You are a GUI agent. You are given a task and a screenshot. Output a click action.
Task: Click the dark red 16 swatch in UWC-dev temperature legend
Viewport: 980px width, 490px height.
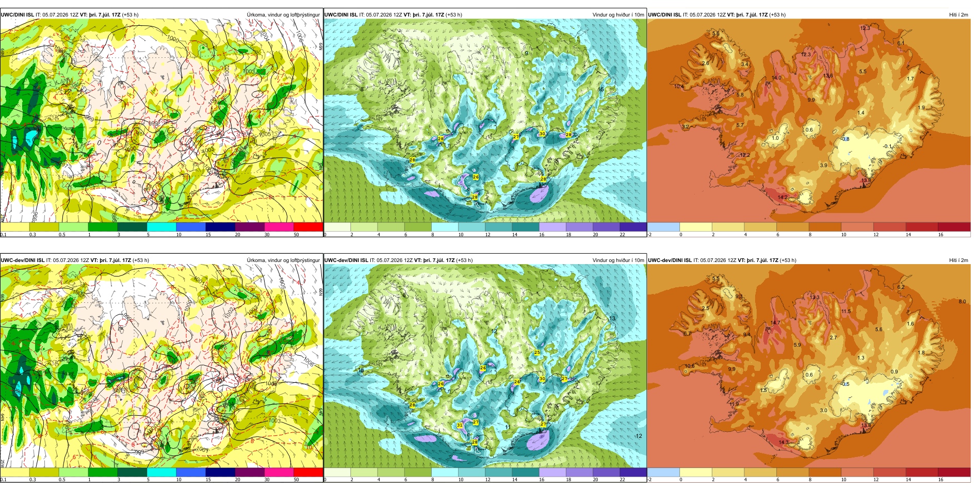(x=954, y=472)
